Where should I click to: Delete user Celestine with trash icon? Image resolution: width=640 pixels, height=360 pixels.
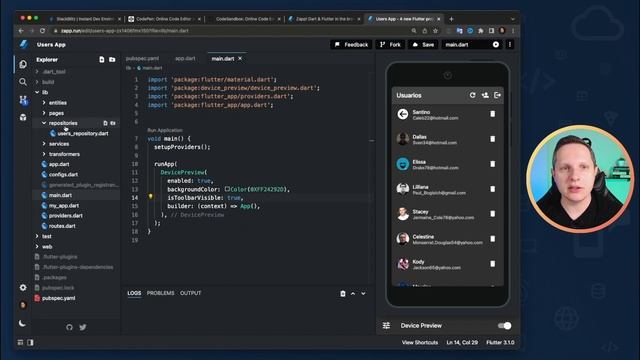tap(493, 239)
